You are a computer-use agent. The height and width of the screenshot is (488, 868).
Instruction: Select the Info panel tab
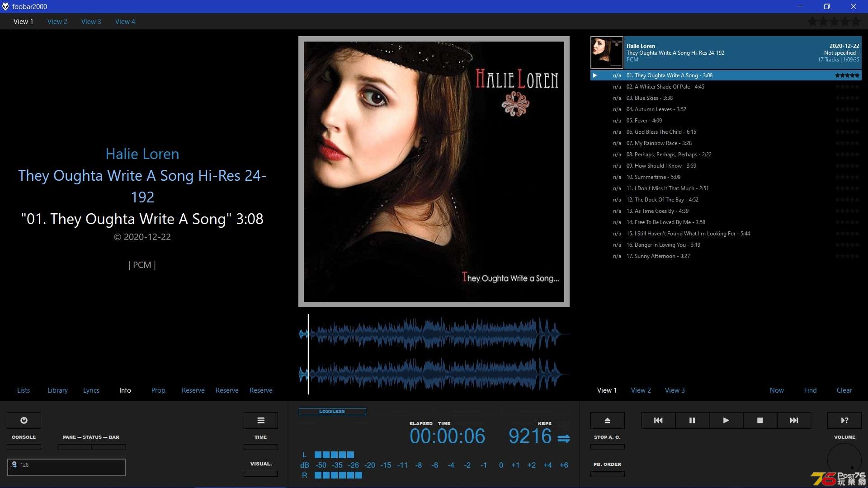click(125, 390)
